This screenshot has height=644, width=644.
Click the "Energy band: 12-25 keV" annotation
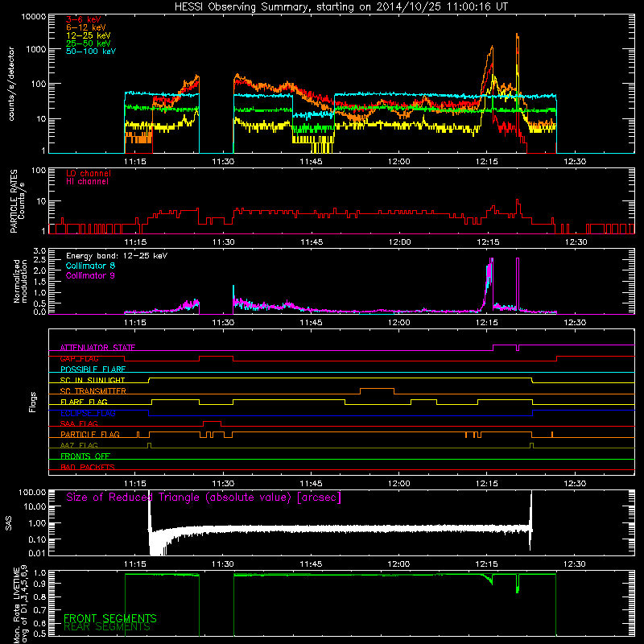pos(117,256)
